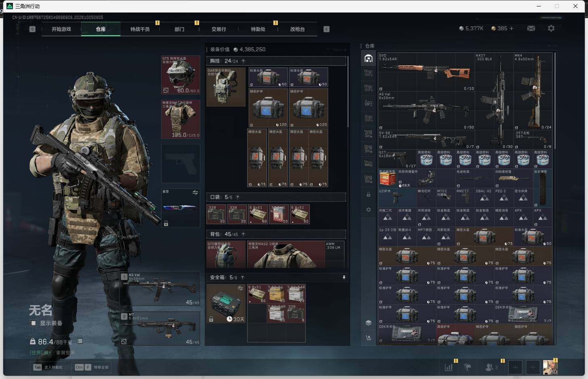Toggle swap arrows on melee slot
This screenshot has height=379, width=588.
point(195,193)
